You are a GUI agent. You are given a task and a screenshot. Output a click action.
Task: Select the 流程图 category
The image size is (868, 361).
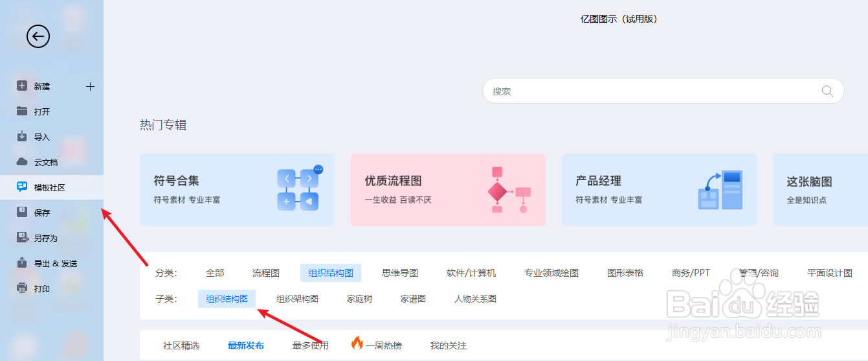[x=266, y=273]
